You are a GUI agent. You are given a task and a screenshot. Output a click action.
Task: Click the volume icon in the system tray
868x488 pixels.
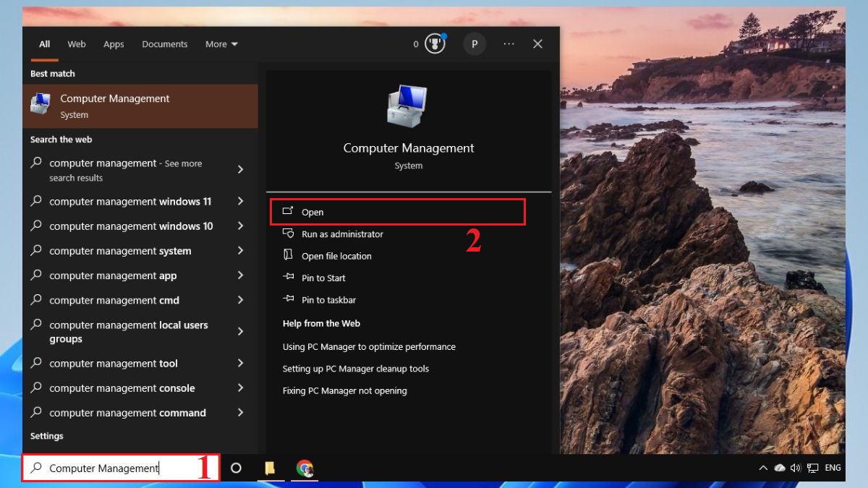tap(796, 468)
